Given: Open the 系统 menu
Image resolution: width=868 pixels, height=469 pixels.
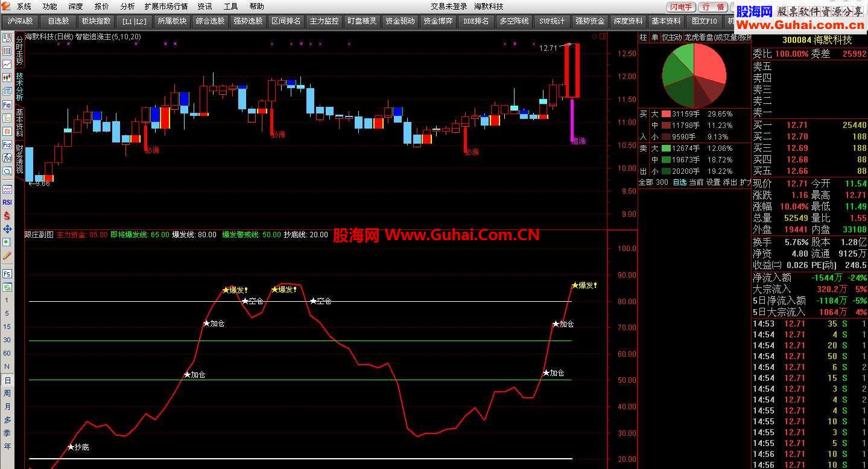Looking at the screenshot, I should click(24, 7).
